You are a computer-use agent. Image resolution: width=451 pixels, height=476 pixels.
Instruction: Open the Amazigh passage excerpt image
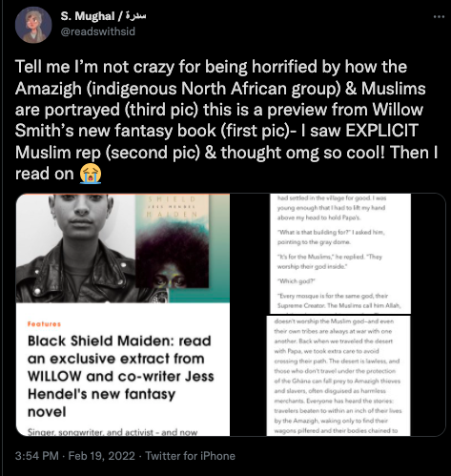(338, 376)
